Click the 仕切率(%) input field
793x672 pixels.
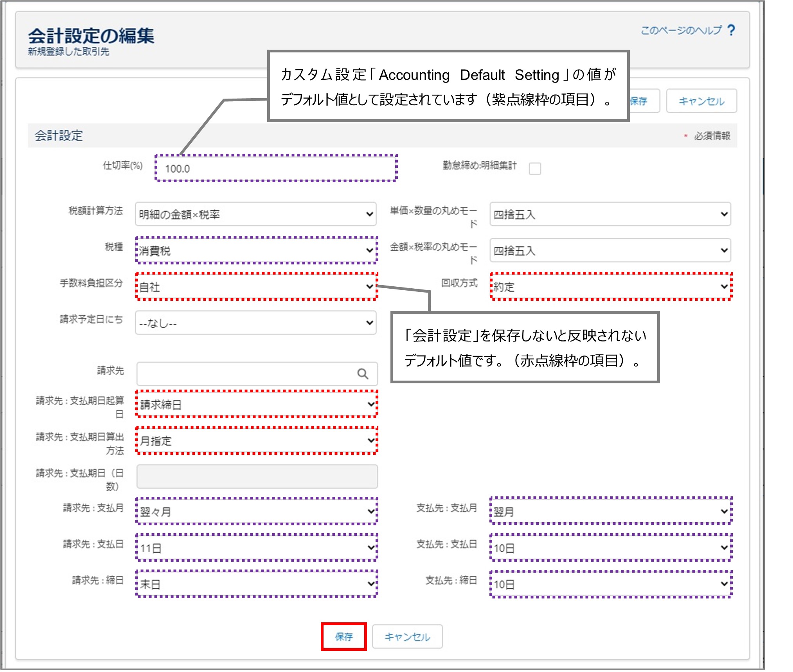[x=276, y=169]
